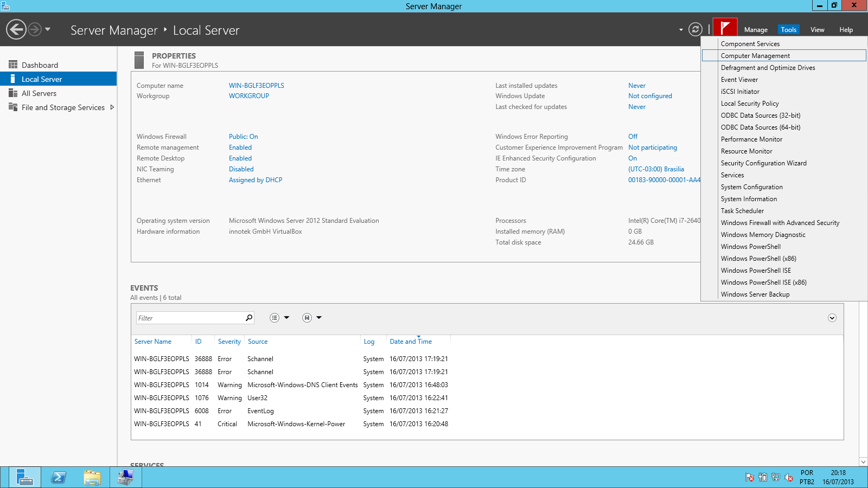Launch Windows PowerShell entry
Screen dimensions: 868x488
coord(784,247)
